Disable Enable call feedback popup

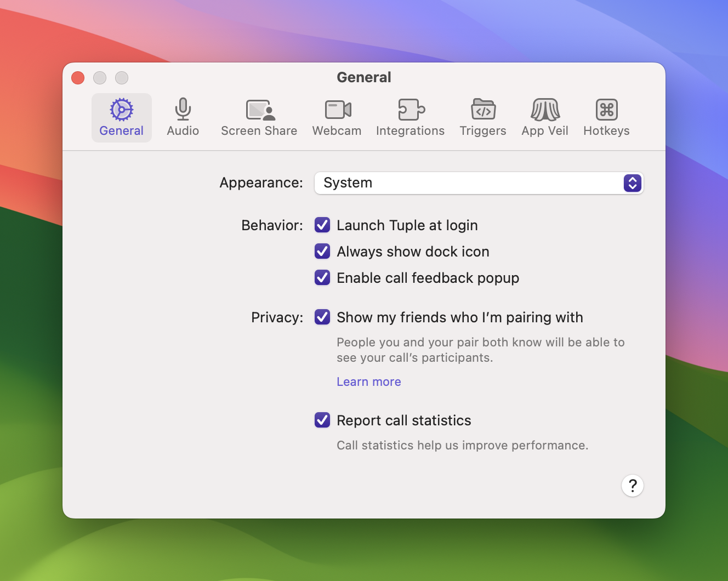(322, 278)
